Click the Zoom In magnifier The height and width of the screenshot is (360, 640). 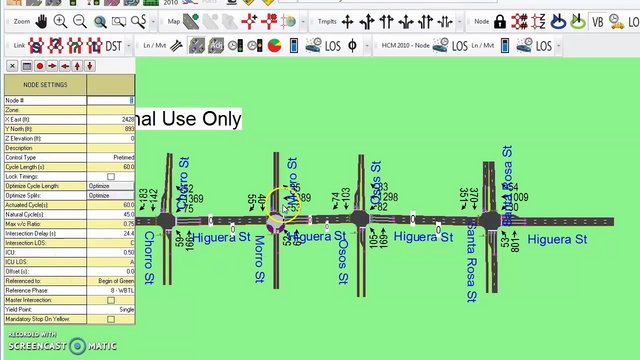pos(60,21)
